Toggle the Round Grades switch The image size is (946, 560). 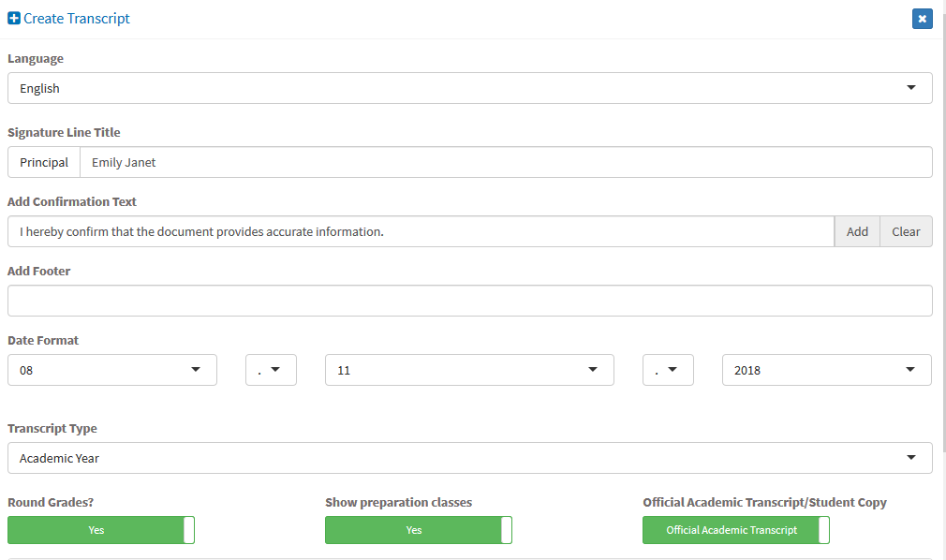(101, 530)
